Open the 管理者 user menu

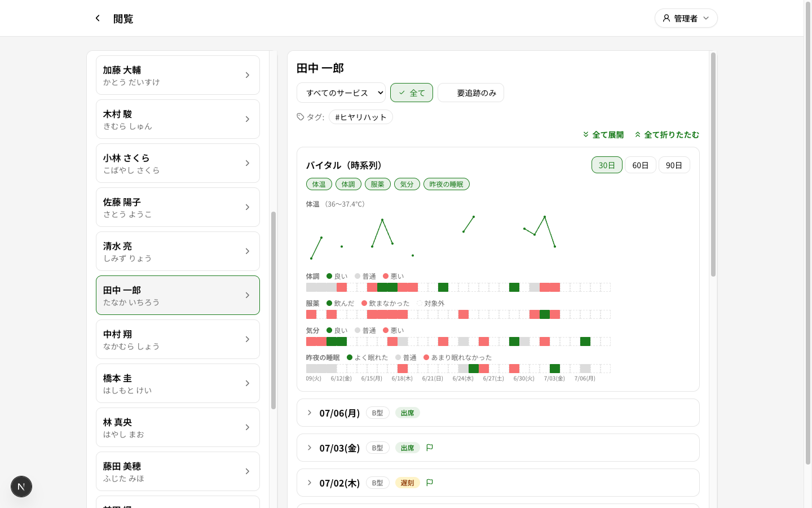tap(686, 18)
